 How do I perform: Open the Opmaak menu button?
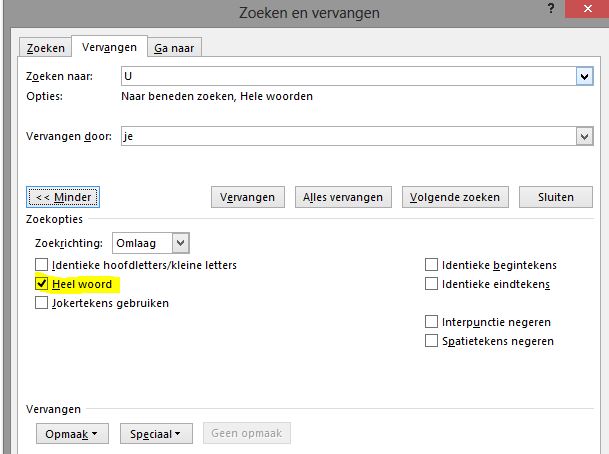pyautogui.click(x=72, y=434)
